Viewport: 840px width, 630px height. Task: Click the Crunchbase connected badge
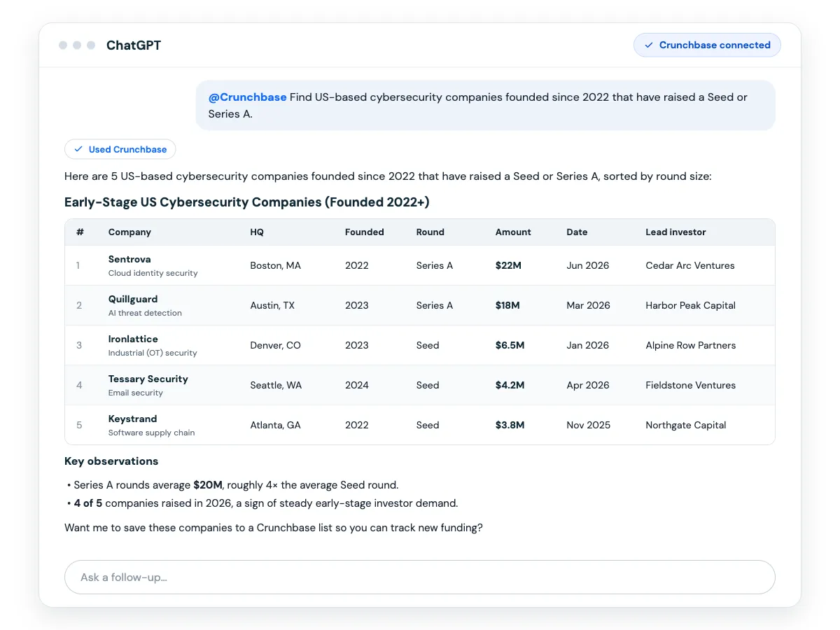707,45
